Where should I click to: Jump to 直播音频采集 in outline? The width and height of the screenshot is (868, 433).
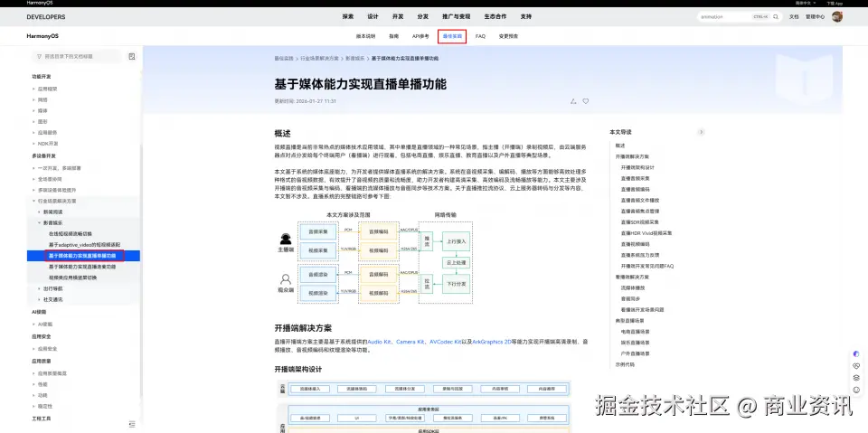tap(636, 178)
